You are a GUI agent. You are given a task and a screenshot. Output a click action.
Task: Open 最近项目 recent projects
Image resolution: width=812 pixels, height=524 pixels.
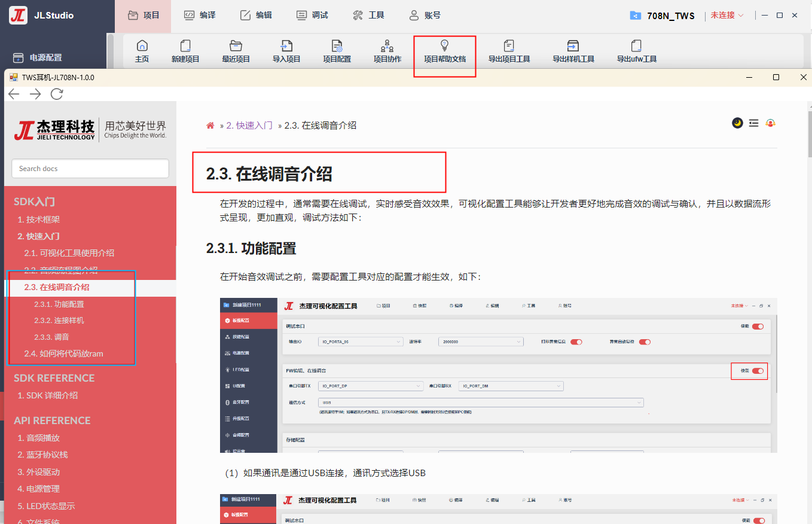[236, 51]
